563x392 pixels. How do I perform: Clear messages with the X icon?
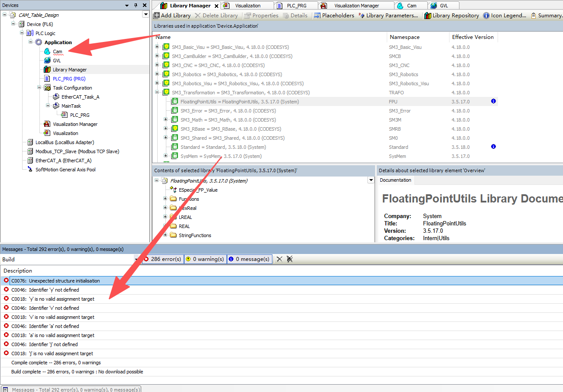(279, 259)
